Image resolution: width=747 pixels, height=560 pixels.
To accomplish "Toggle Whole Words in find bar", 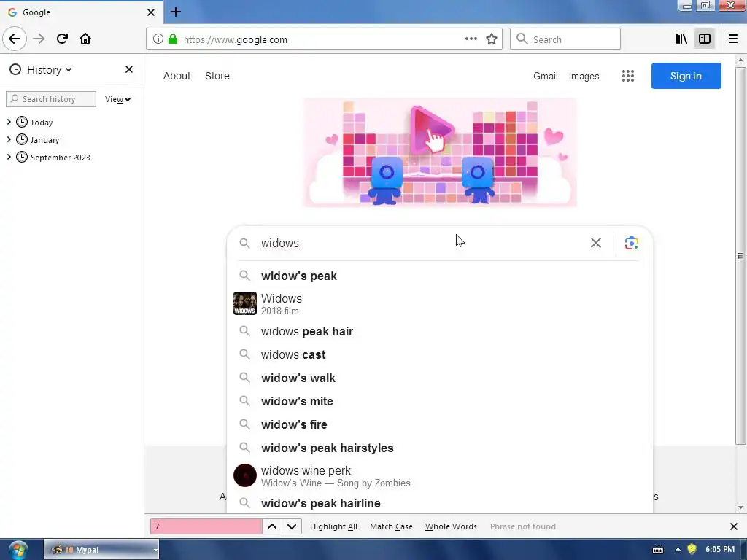I will click(451, 526).
